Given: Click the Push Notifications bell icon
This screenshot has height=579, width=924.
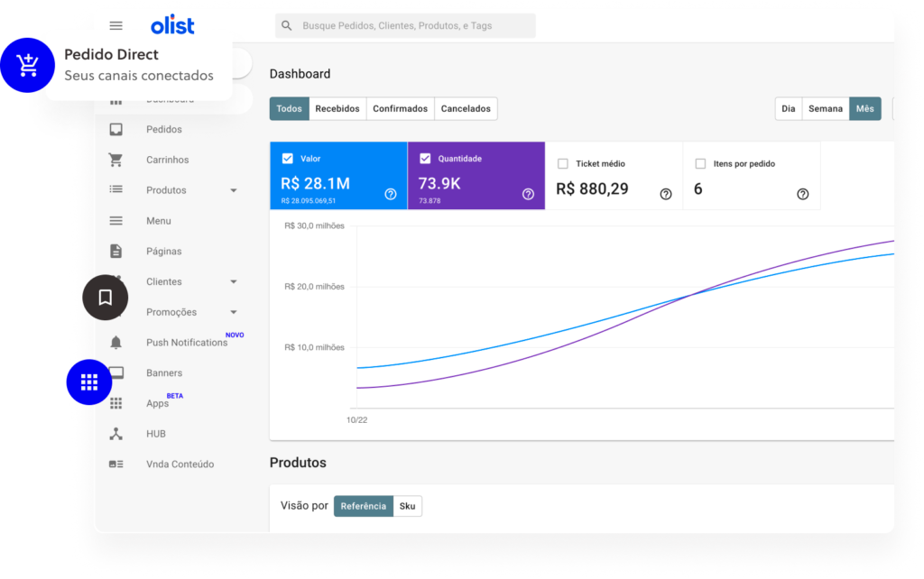Looking at the screenshot, I should 115,343.
